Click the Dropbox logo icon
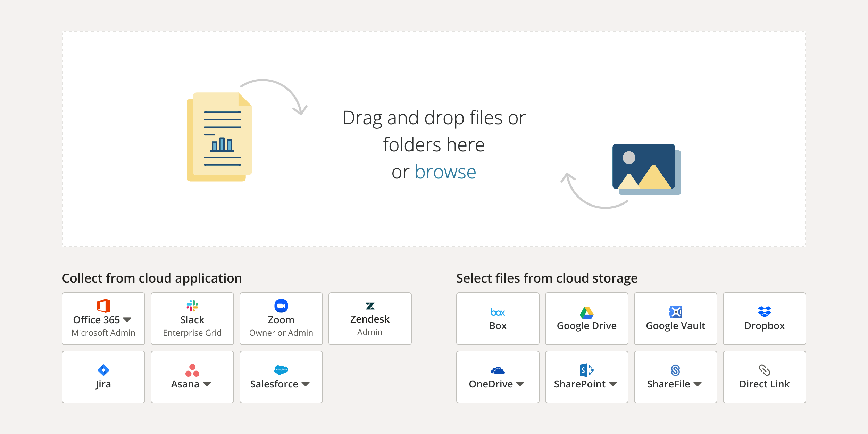Image resolution: width=868 pixels, height=434 pixels. (x=764, y=311)
